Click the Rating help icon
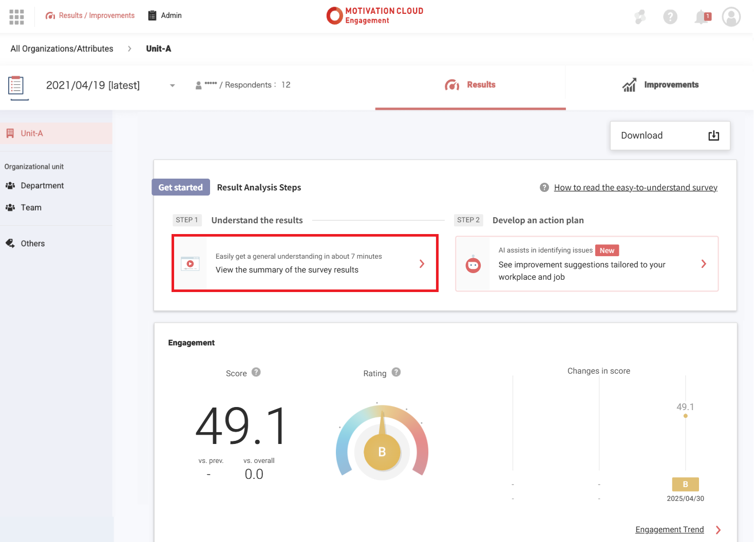The image size is (756, 542). coord(396,372)
